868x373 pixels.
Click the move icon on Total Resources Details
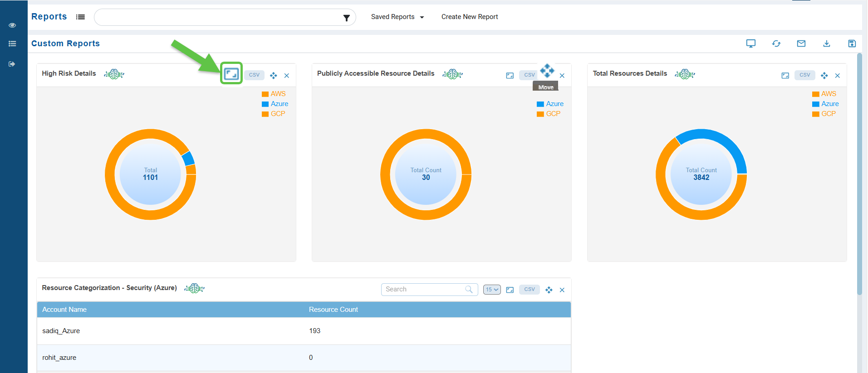[x=824, y=76]
